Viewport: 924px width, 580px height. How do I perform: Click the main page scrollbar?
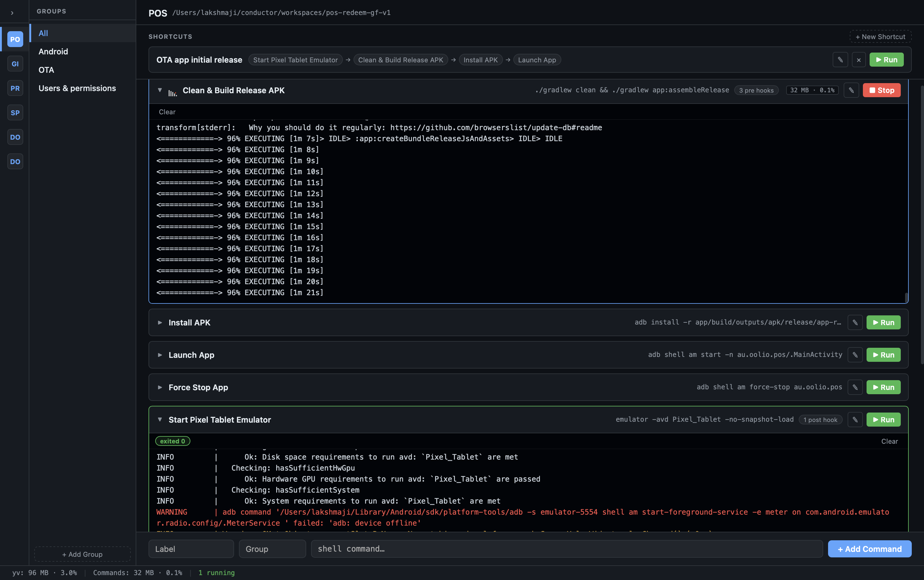click(922, 224)
